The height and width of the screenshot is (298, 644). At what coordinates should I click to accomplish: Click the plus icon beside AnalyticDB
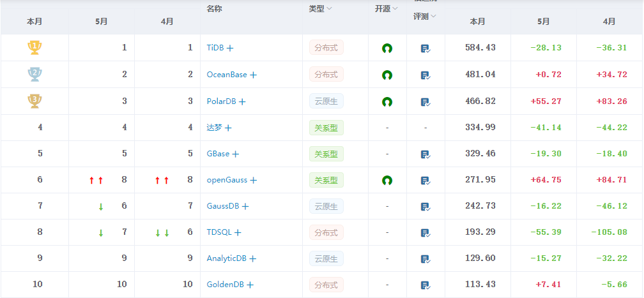click(x=253, y=259)
